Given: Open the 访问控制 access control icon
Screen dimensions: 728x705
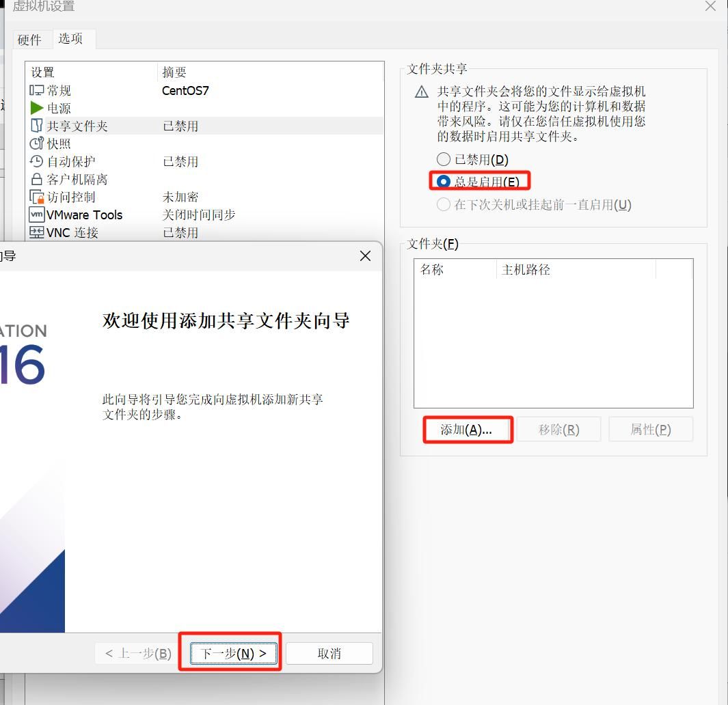Looking at the screenshot, I should pyautogui.click(x=36, y=197).
